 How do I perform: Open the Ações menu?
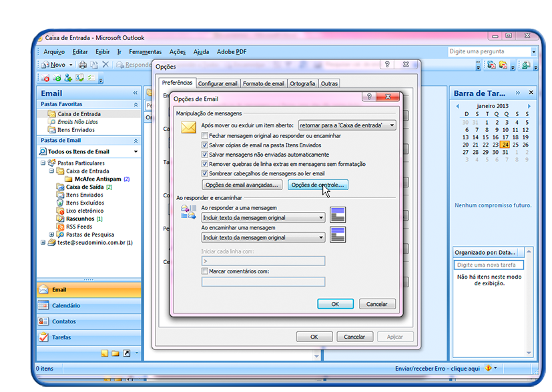pos(177,52)
